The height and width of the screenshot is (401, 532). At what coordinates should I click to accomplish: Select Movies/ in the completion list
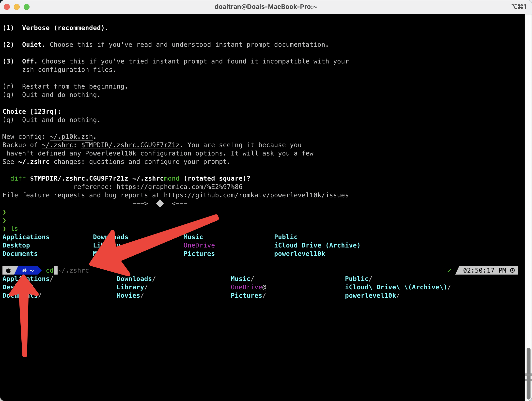[130, 295]
